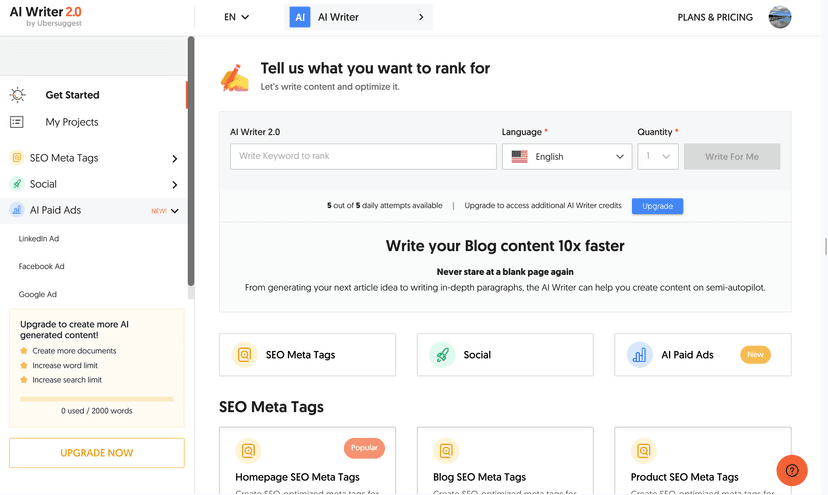Image resolution: width=828 pixels, height=495 pixels.
Task: Click the New badge on AI Paid Ads card
Action: (755, 354)
